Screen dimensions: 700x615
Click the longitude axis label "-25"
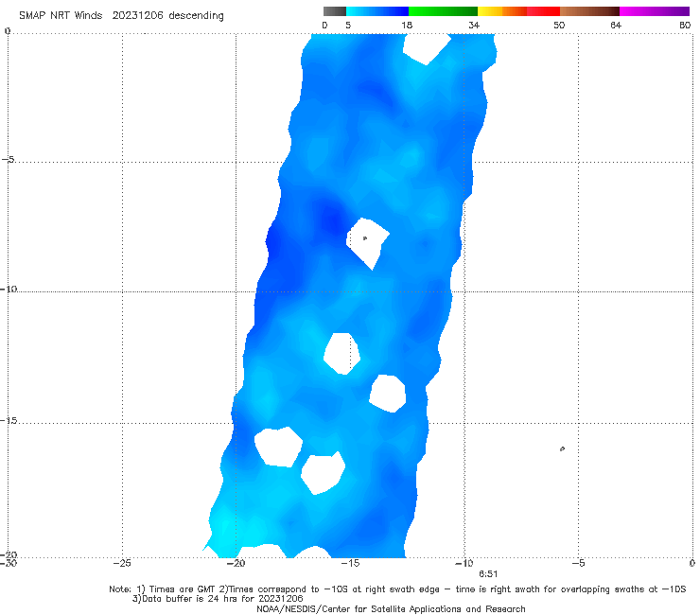point(122,563)
